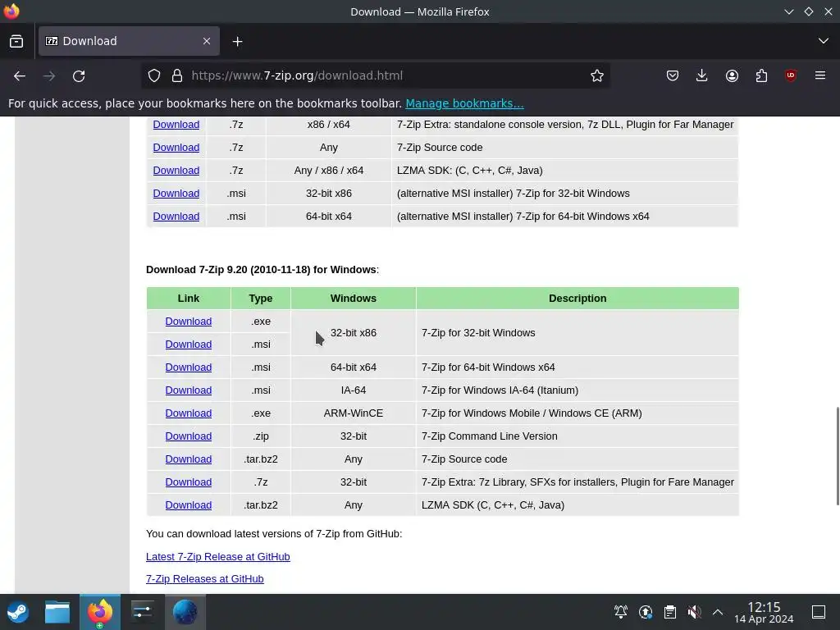Close the Download tab
840x630 pixels.
coord(207,41)
